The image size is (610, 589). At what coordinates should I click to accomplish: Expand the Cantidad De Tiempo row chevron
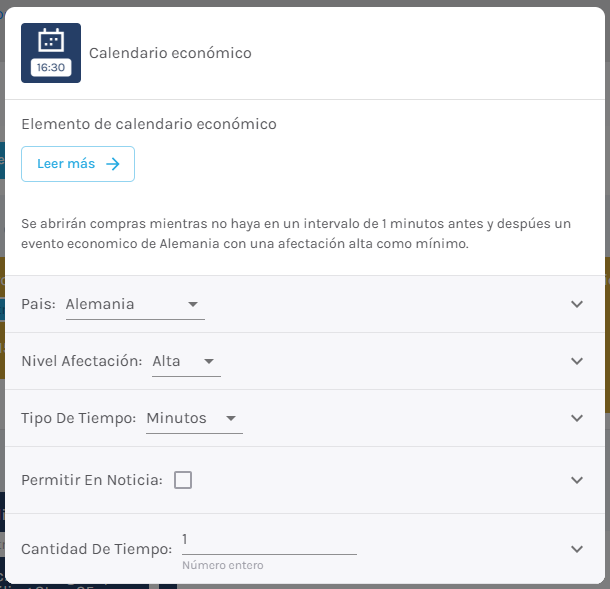(577, 549)
